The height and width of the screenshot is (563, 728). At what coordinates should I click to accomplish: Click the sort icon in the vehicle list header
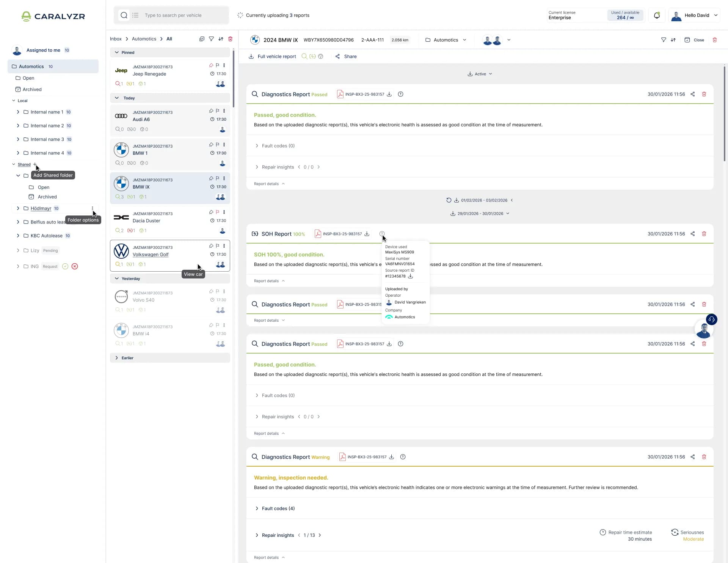tap(221, 39)
